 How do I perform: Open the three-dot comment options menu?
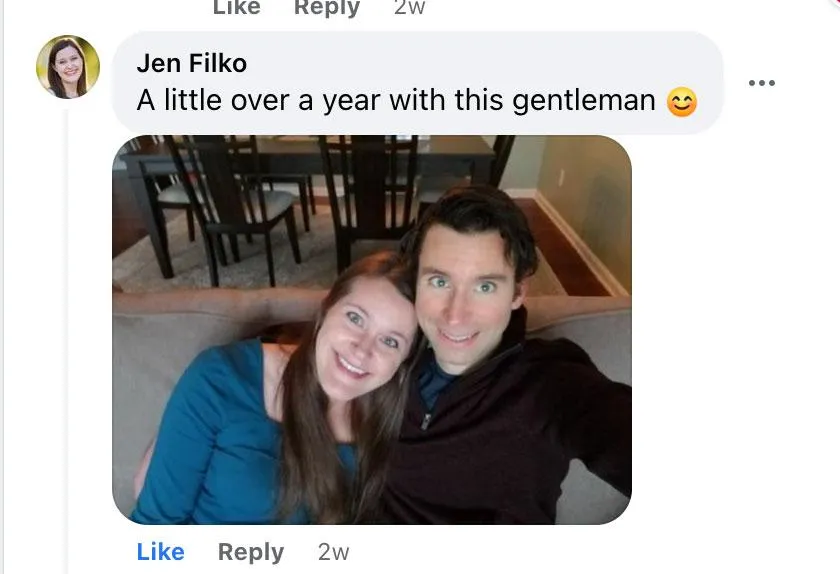tap(762, 83)
